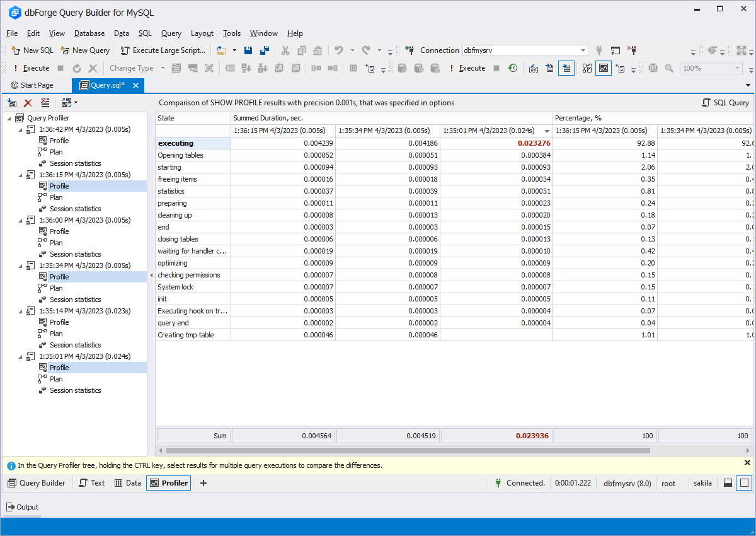Toggle the Query Profiling mode toolbar button
This screenshot has height=536, width=756.
pyautogui.click(x=604, y=68)
